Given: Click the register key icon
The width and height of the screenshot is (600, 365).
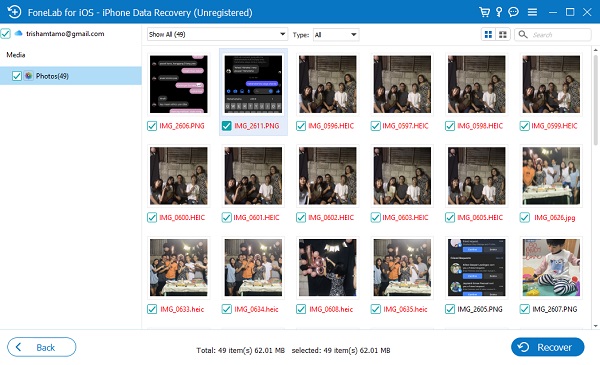Looking at the screenshot, I should click(x=499, y=12).
